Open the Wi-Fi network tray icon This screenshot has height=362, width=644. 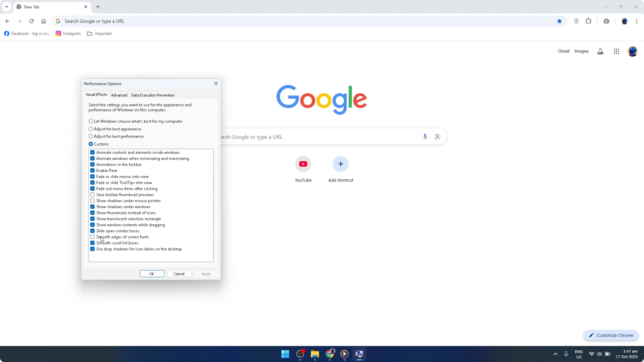point(591,354)
